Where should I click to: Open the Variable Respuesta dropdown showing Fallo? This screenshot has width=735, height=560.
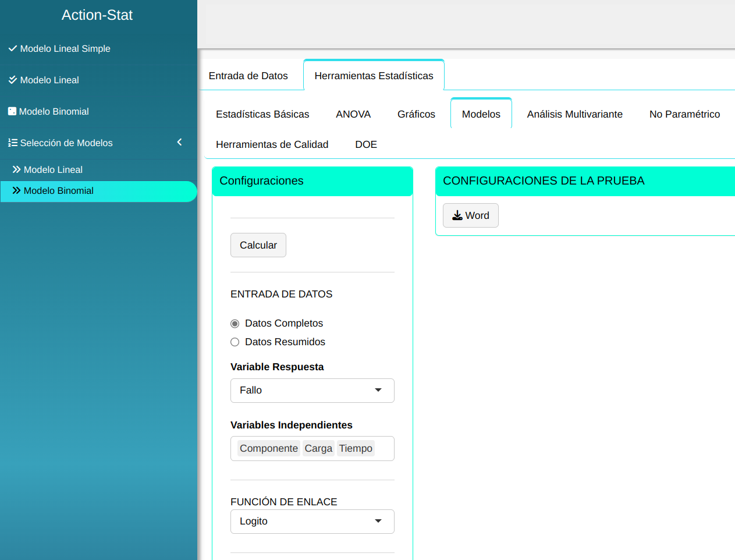(312, 391)
